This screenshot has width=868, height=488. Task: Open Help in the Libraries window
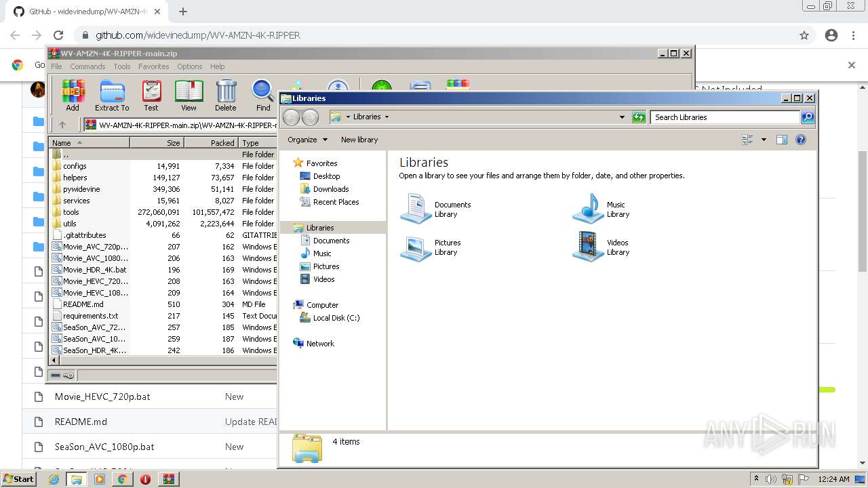coord(801,140)
